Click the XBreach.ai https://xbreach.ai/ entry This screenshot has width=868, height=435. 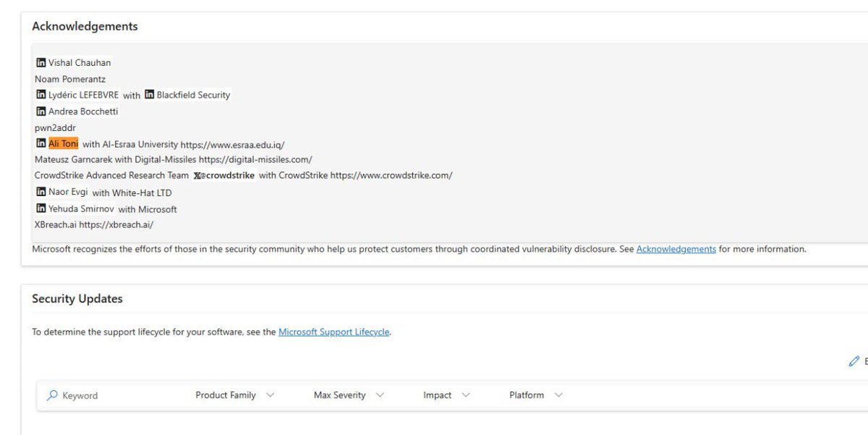[x=94, y=224]
